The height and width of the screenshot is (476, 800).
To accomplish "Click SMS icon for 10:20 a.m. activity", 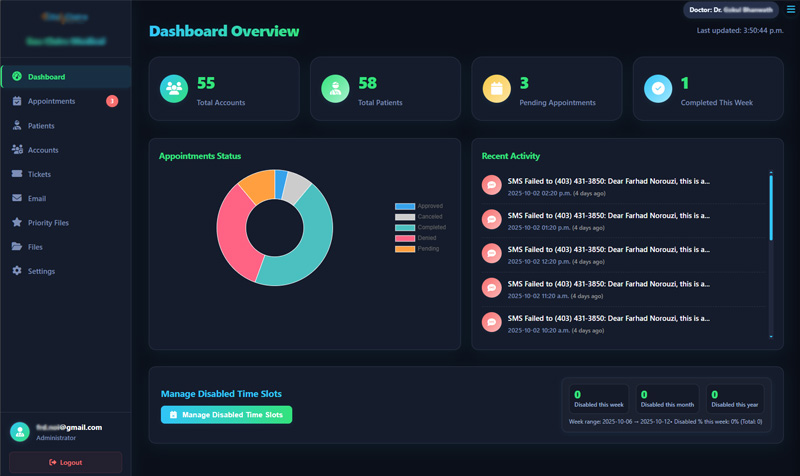I will pyautogui.click(x=492, y=322).
